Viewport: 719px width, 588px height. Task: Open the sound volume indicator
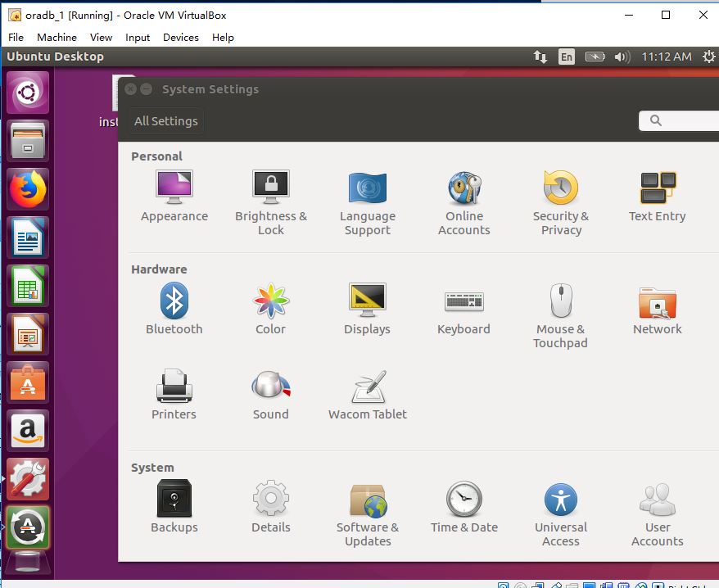(622, 57)
